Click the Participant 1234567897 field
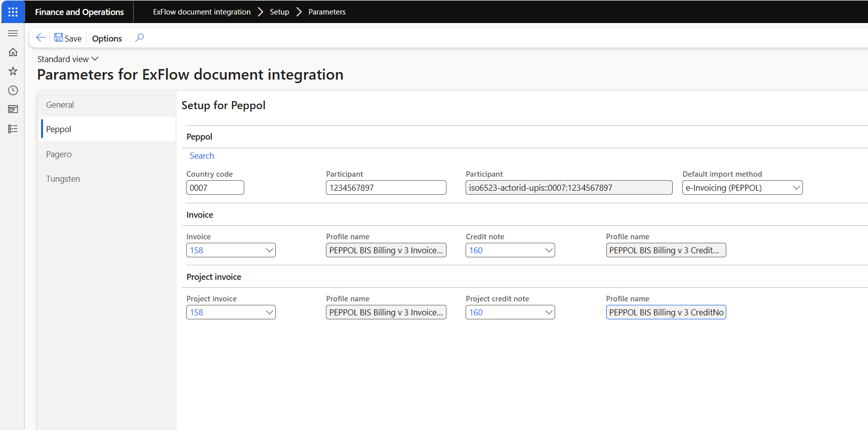Screen dimensions: 868x430 [x=386, y=188]
